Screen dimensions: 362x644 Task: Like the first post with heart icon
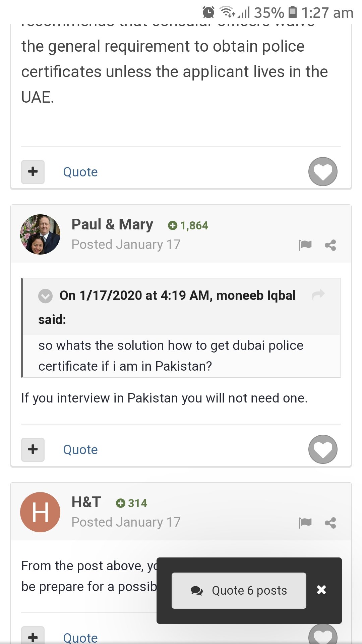point(323,171)
